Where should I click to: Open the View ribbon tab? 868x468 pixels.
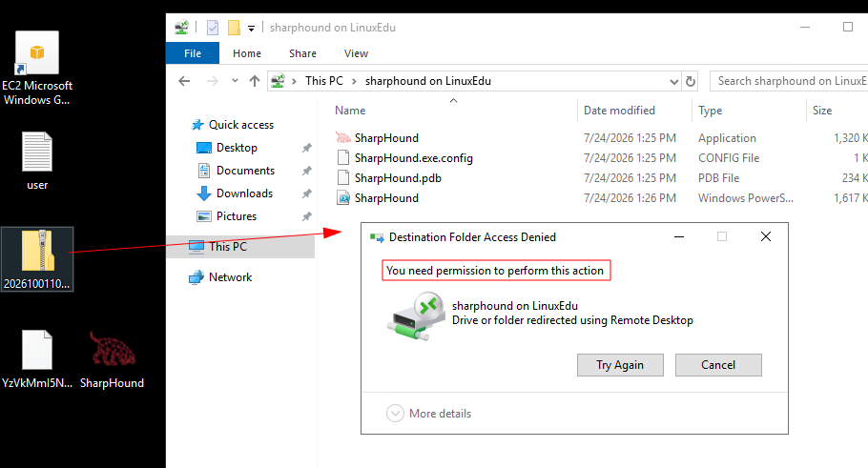tap(356, 53)
